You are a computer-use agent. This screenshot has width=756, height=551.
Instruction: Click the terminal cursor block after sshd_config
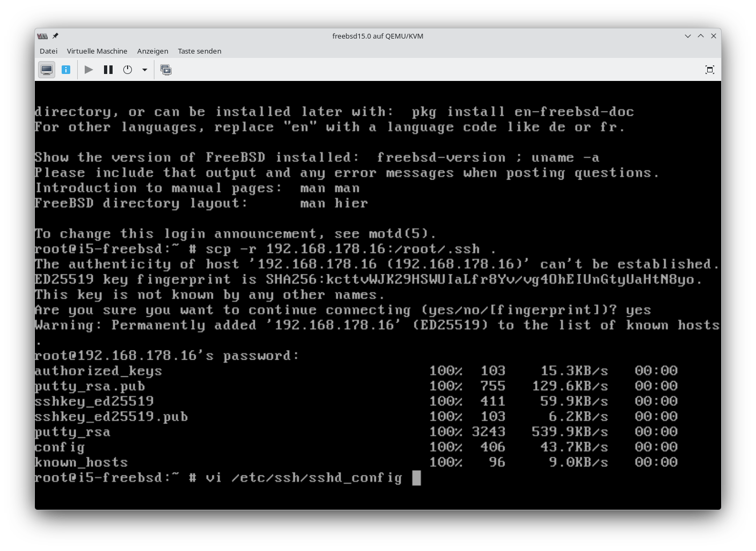pos(417,478)
